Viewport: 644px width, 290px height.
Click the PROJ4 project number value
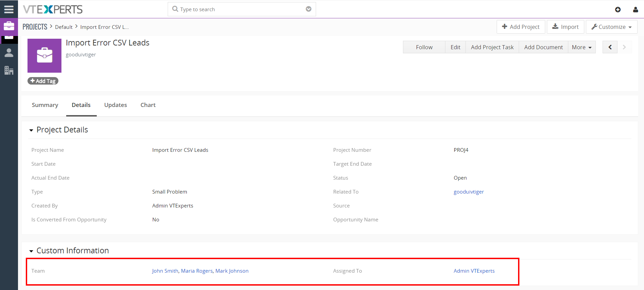point(461,150)
